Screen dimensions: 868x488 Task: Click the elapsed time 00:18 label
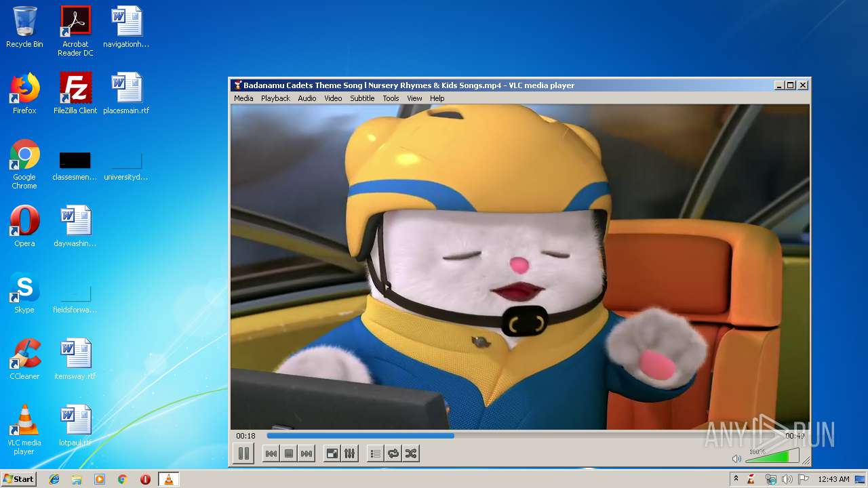point(245,436)
